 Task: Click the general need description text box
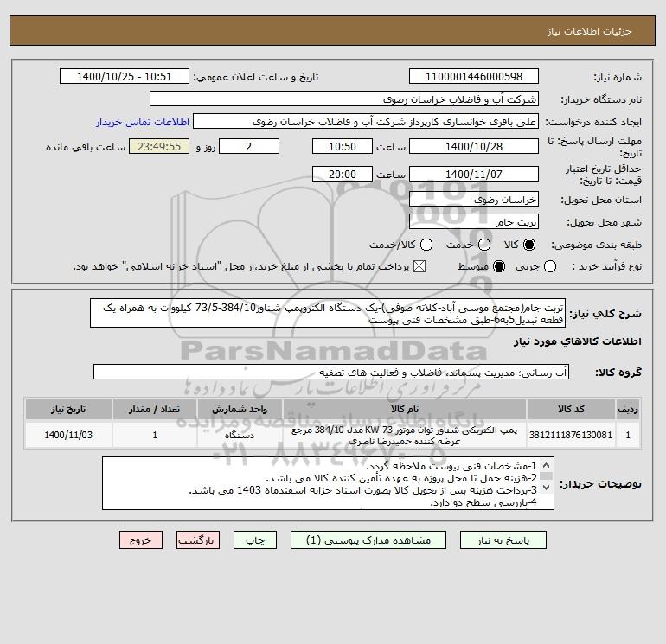[328, 313]
